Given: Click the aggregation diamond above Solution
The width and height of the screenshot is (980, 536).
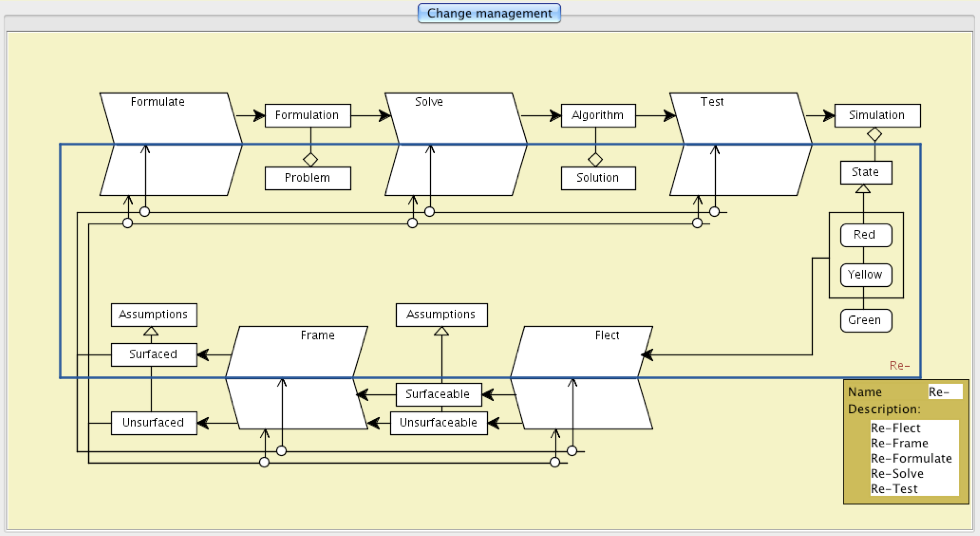Looking at the screenshot, I should coord(595,159).
